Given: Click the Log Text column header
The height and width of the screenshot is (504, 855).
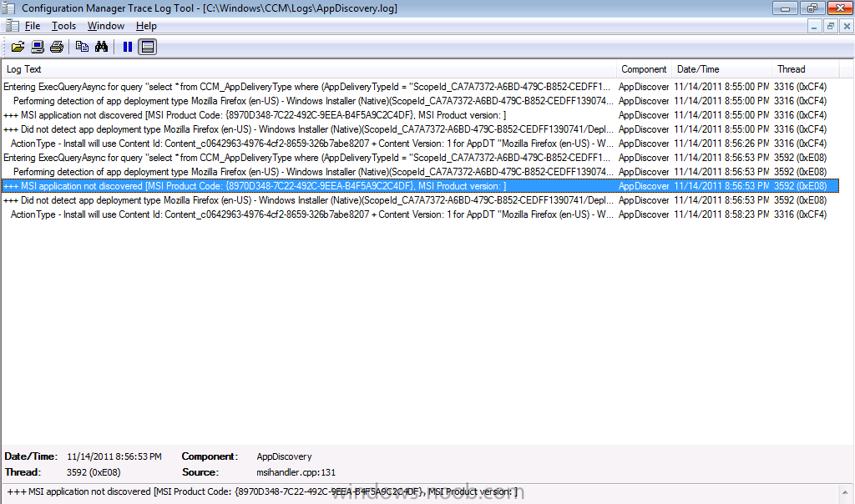Looking at the screenshot, I should [x=309, y=69].
